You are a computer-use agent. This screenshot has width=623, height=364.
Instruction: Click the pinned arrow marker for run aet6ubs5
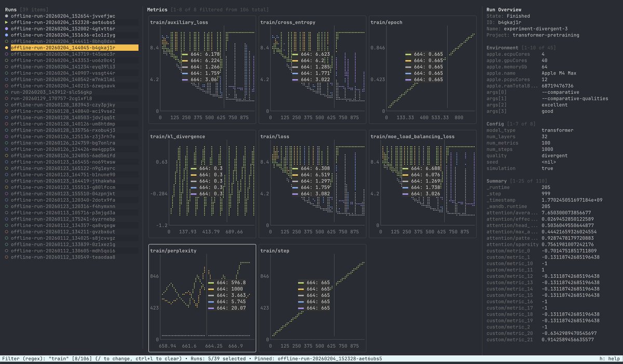click(6, 22)
